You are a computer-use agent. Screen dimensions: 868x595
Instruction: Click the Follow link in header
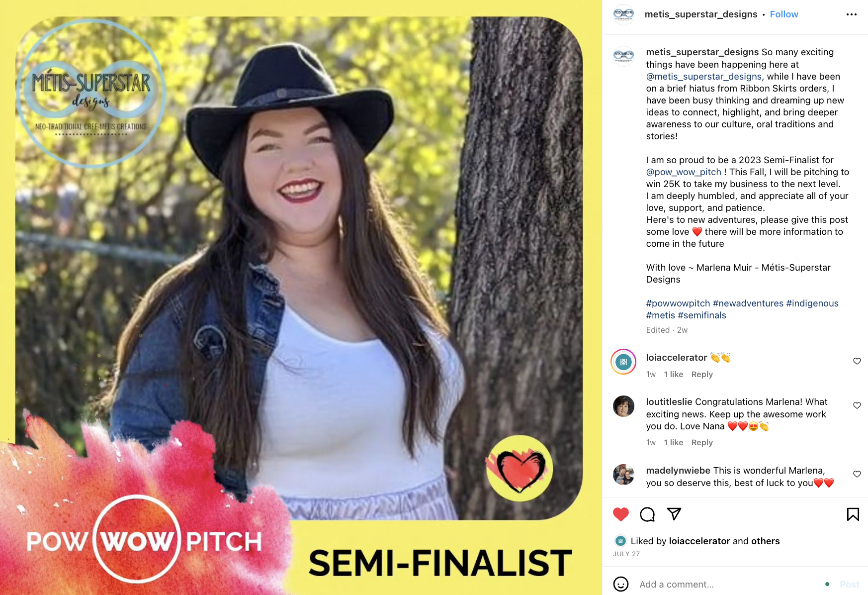[784, 14]
